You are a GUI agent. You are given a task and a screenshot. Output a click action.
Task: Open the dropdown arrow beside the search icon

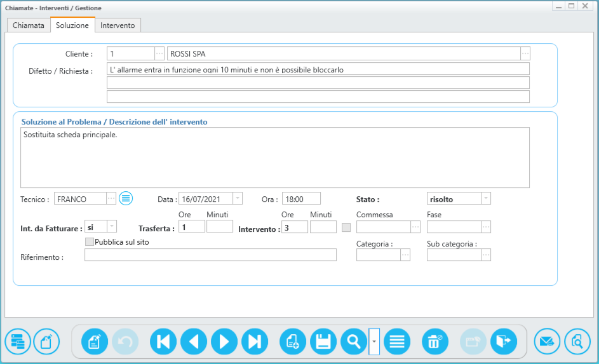click(x=374, y=342)
